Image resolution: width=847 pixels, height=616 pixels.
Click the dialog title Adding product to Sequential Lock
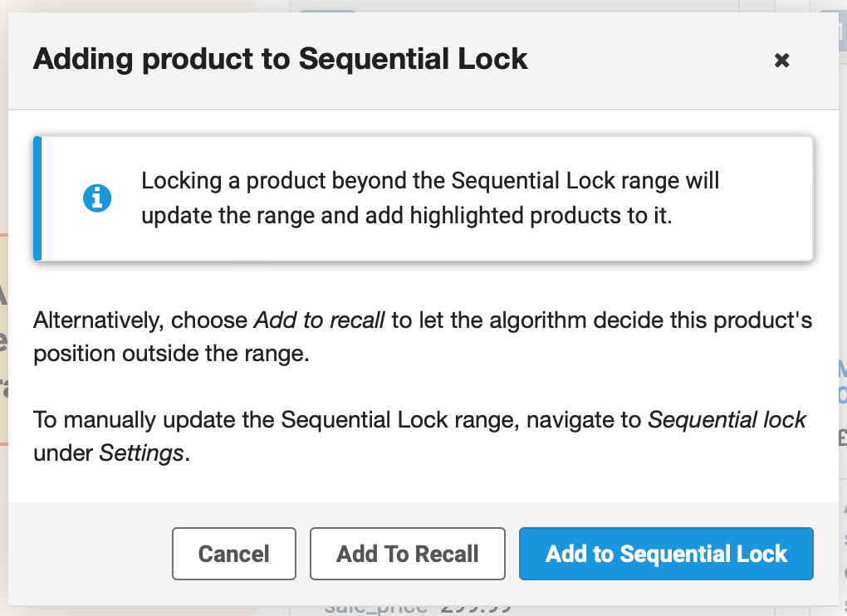[x=280, y=59]
